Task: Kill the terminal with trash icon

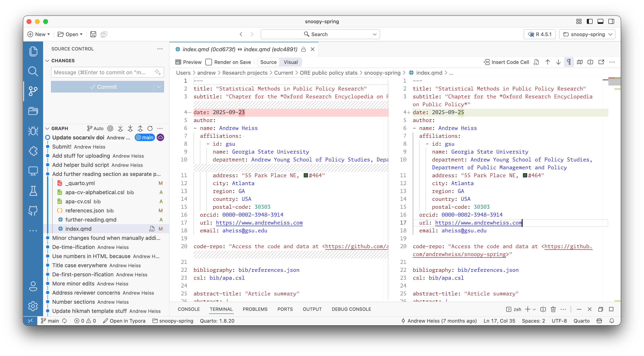Action: pos(553,309)
